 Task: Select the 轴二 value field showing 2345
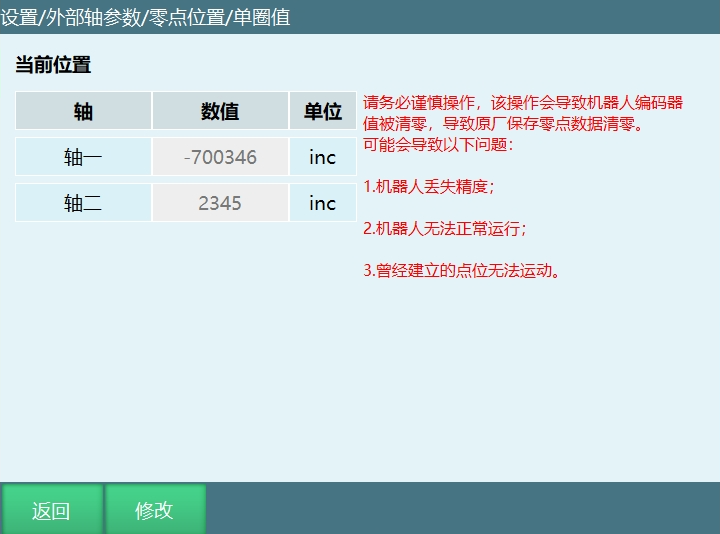(220, 203)
